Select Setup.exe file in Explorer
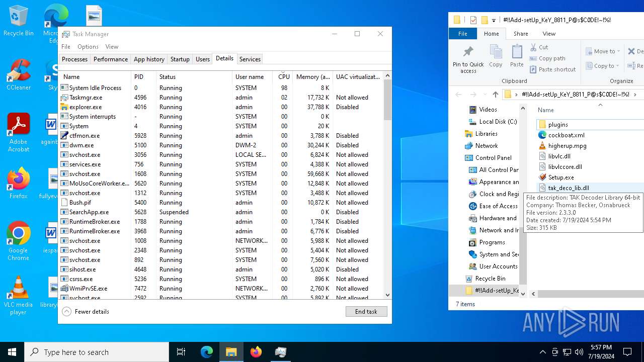Screen dimensions: 644x362 click(560, 177)
